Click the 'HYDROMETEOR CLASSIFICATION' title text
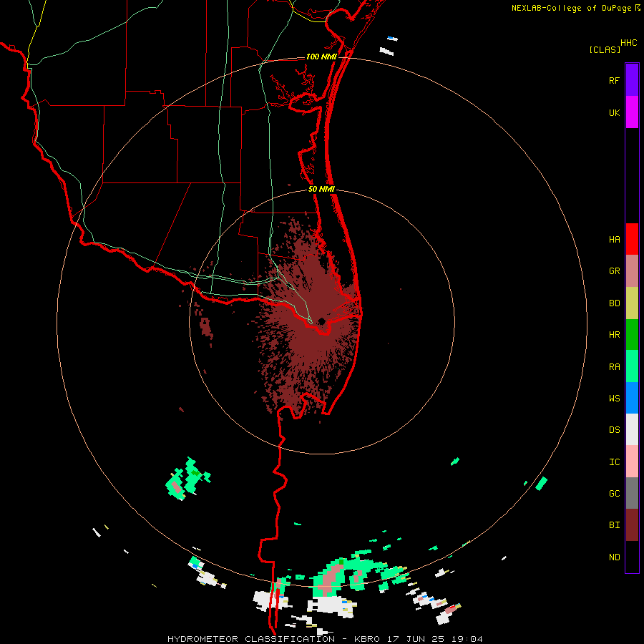The height and width of the screenshot is (644, 644). [x=251, y=639]
